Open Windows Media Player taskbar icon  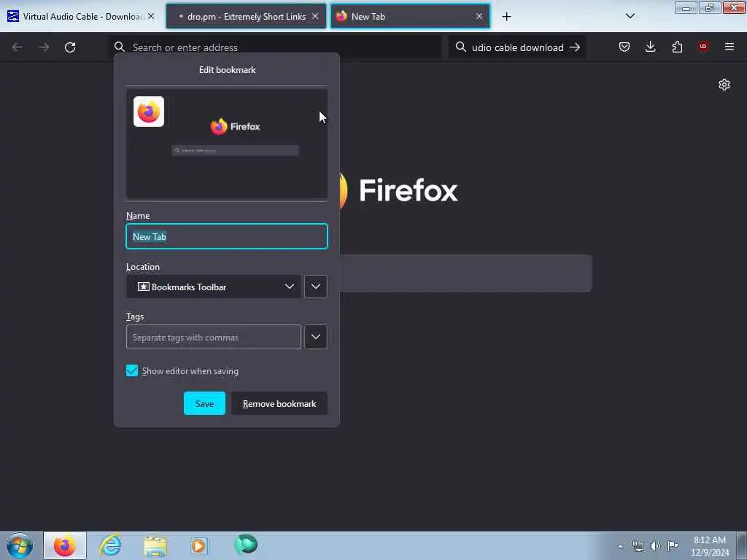pos(200,545)
